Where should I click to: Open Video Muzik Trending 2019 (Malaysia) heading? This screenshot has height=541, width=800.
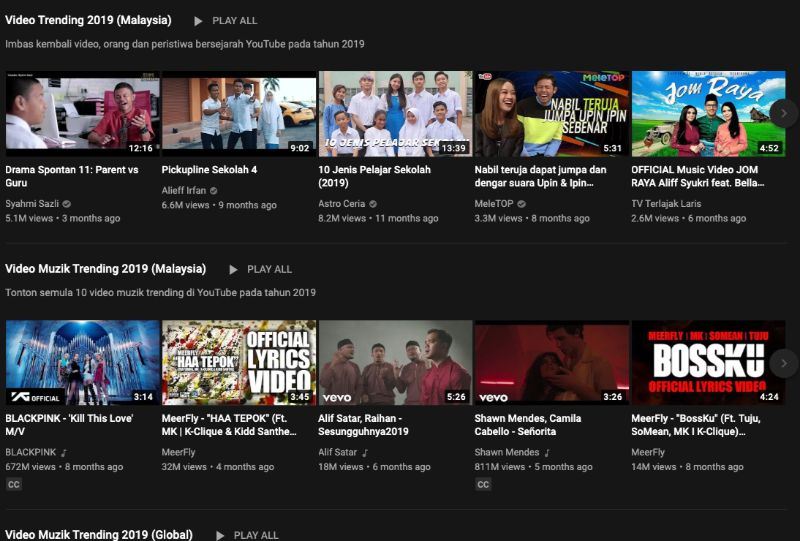click(106, 269)
